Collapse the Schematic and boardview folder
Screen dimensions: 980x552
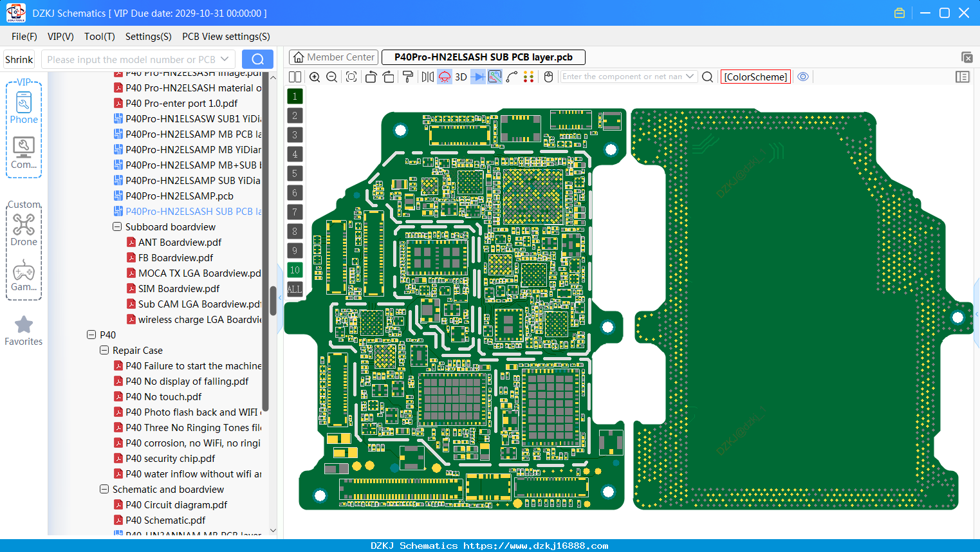104,489
